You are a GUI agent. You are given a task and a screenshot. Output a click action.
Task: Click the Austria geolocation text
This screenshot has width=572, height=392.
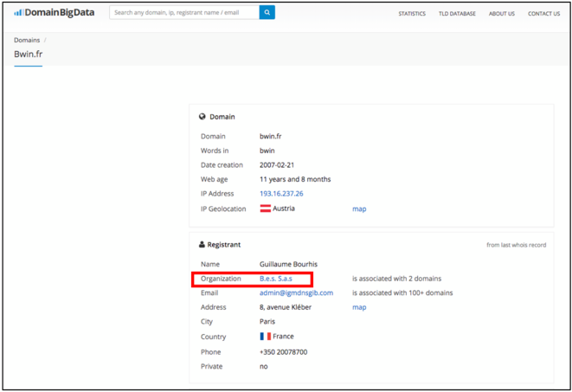pos(284,209)
